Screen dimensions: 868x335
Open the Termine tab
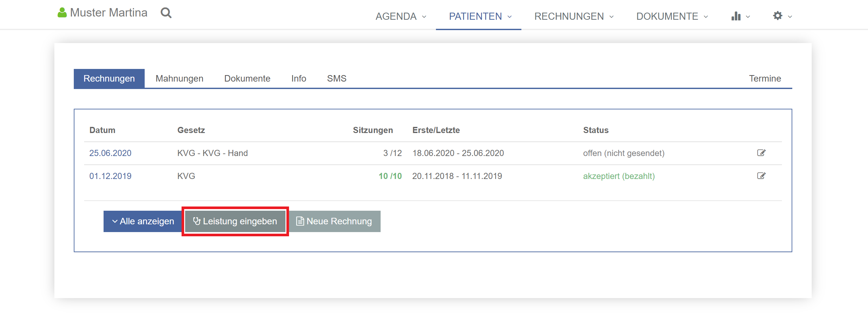click(x=764, y=79)
